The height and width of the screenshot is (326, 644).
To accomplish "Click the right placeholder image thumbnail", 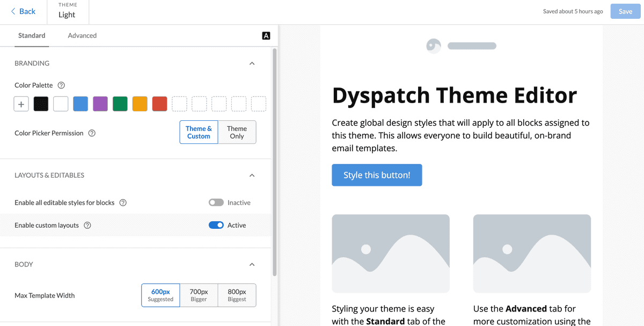I will click(x=532, y=253).
